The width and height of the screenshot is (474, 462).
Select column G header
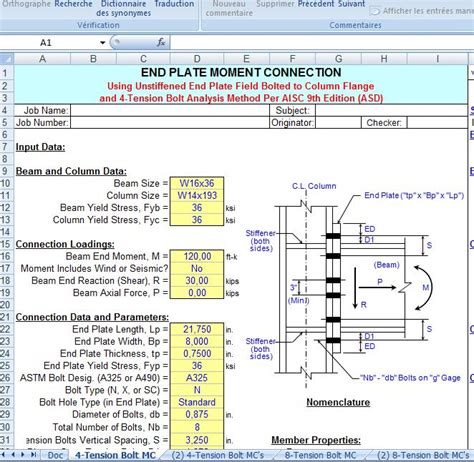tap(338, 59)
